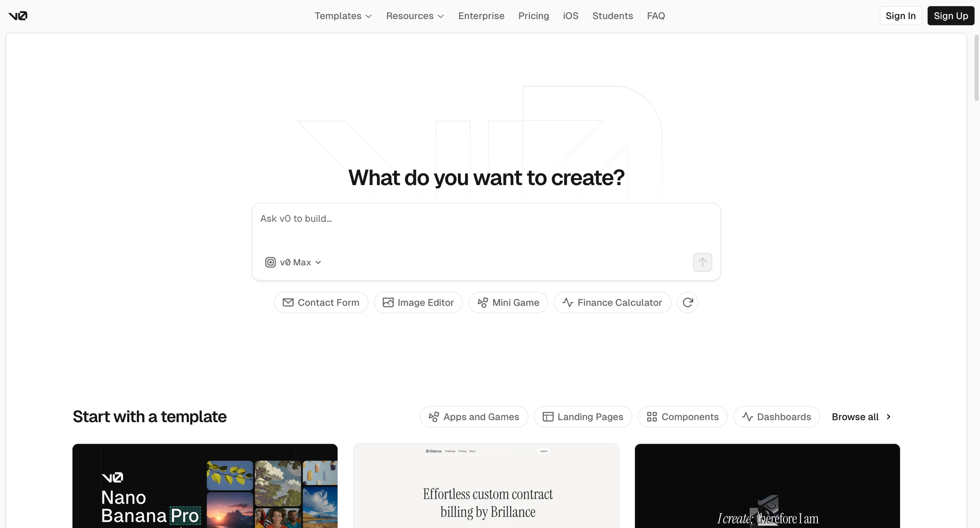The width and height of the screenshot is (980, 528).
Task: Refresh the suggestion chips with the reload icon
Action: (687, 303)
